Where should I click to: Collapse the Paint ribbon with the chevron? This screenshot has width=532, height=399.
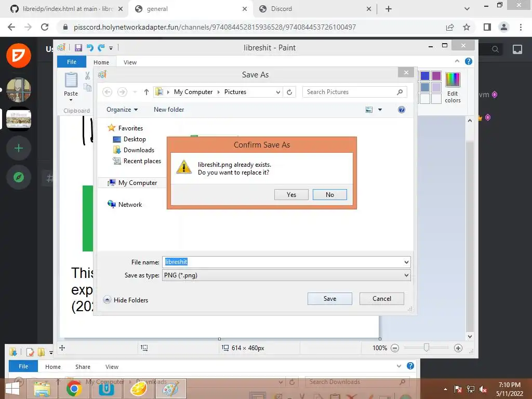[457, 61]
